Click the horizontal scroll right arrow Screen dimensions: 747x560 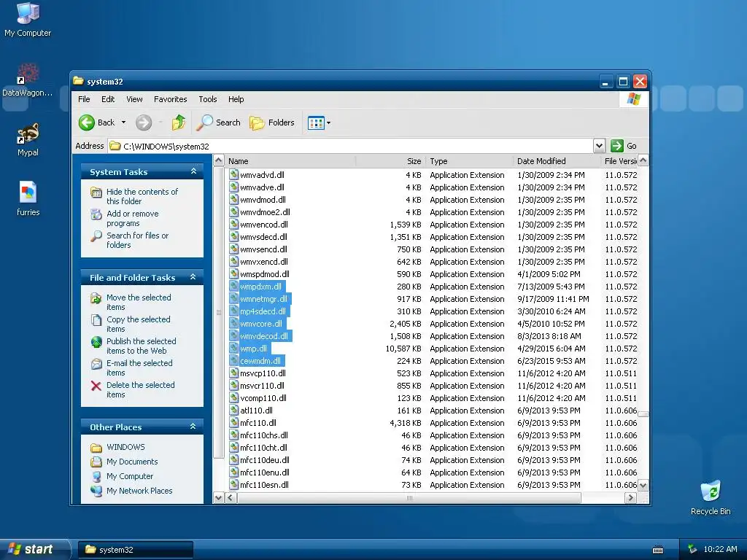point(631,497)
